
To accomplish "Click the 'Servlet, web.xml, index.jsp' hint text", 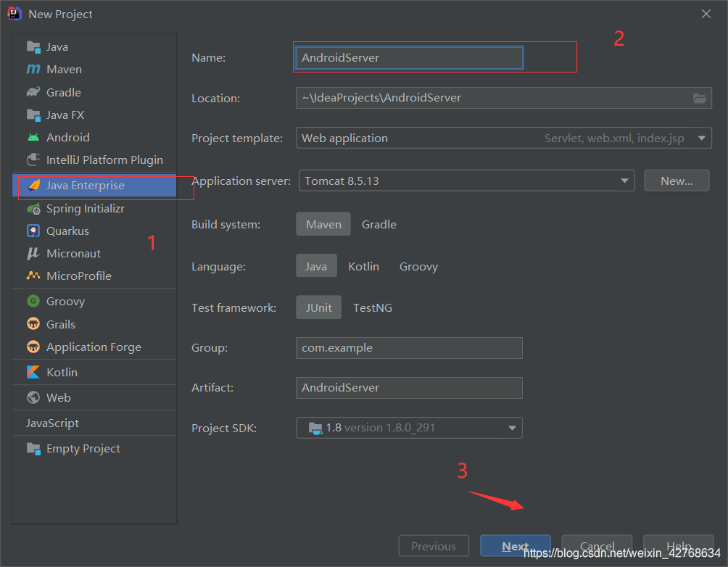I will click(x=614, y=138).
